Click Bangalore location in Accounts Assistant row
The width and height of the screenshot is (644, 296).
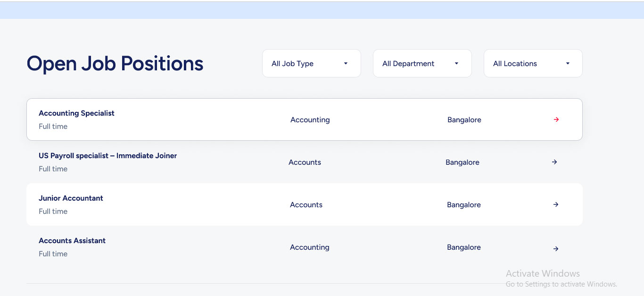(x=463, y=247)
